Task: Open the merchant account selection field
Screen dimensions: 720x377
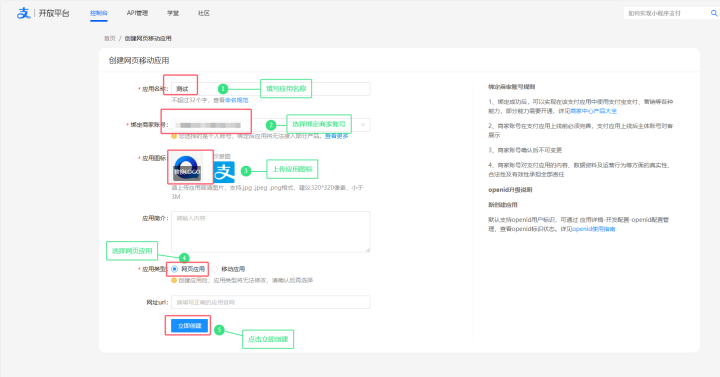Action: coord(271,124)
